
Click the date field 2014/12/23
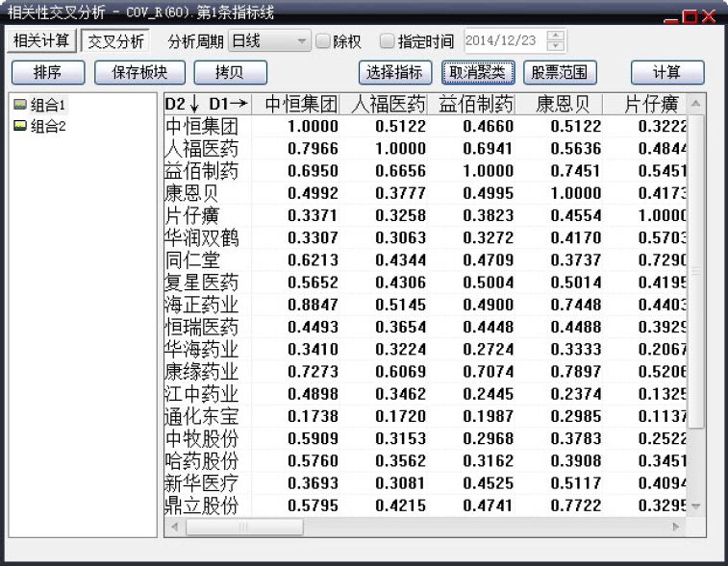tap(505, 40)
